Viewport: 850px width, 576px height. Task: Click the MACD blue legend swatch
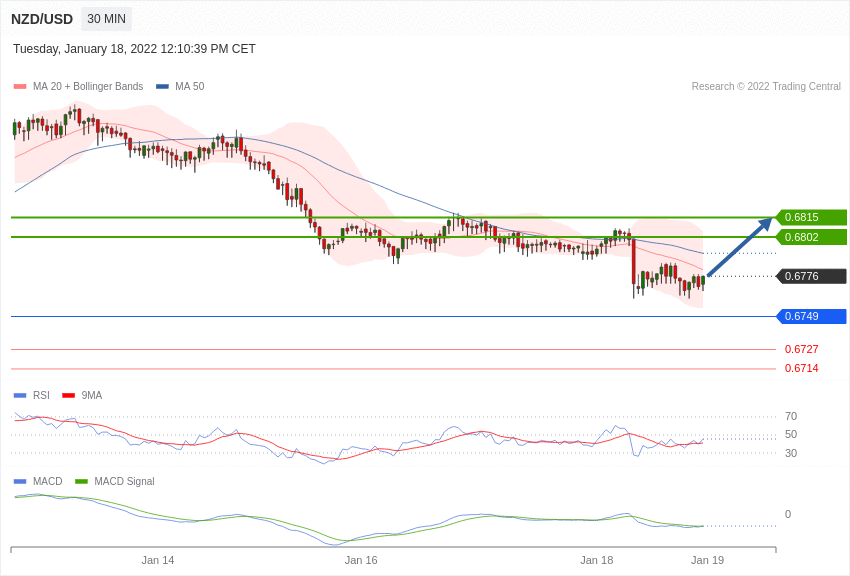pos(20,481)
